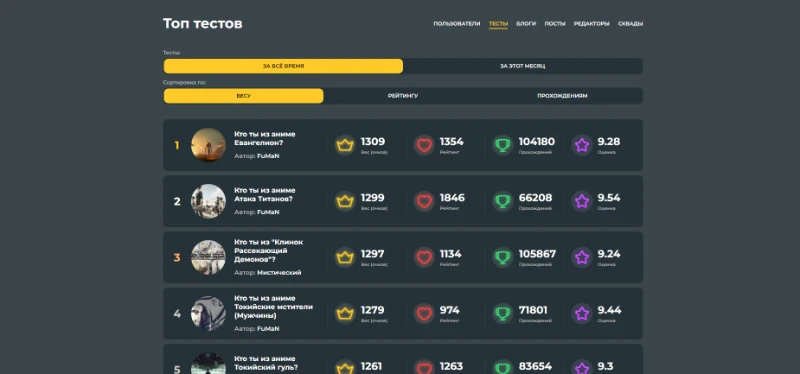Click the Токийские мстители test thumbnail
800x374 pixels.
[x=208, y=313]
